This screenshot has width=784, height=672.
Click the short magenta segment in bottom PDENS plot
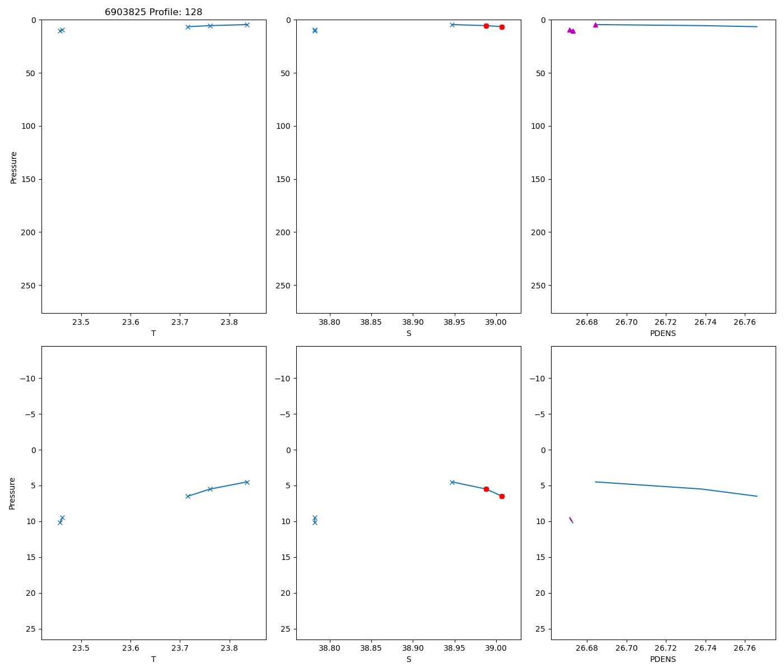tap(571, 520)
